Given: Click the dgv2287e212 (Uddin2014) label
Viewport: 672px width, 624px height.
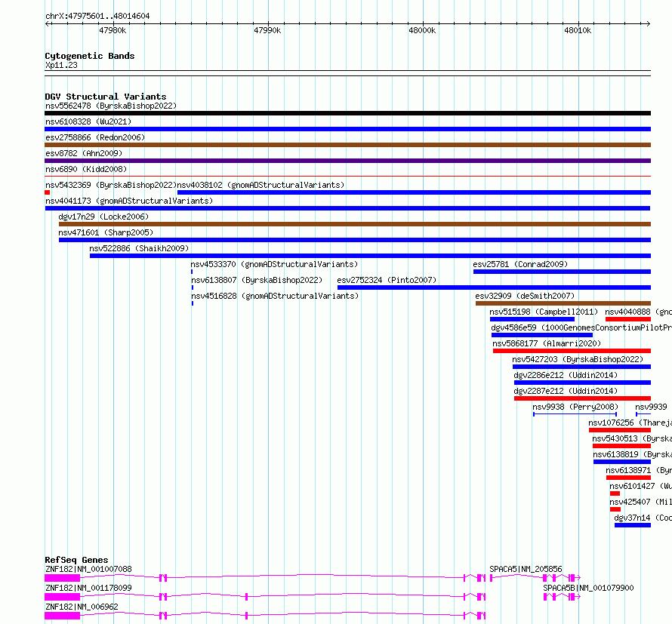Looking at the screenshot, I should [x=566, y=391].
